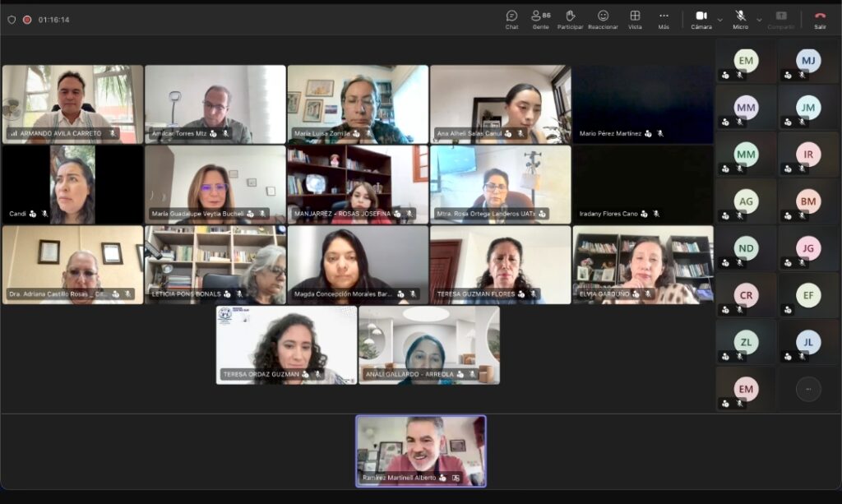Show more participants with ellipsis button
842x504 pixels.
(x=808, y=389)
